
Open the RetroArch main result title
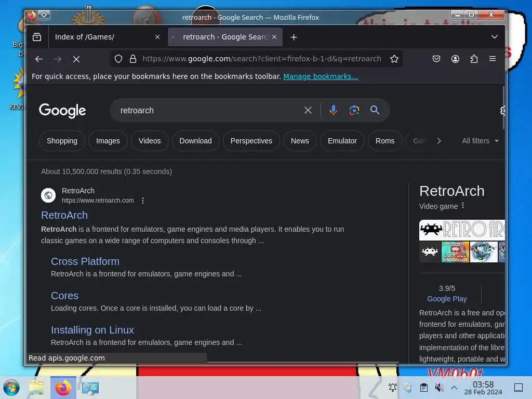(x=64, y=215)
